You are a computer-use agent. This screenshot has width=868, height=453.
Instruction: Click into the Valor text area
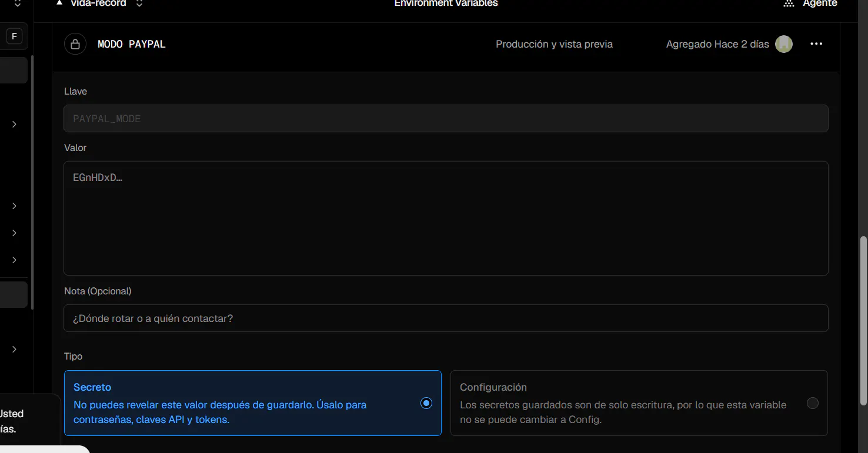tap(446, 218)
